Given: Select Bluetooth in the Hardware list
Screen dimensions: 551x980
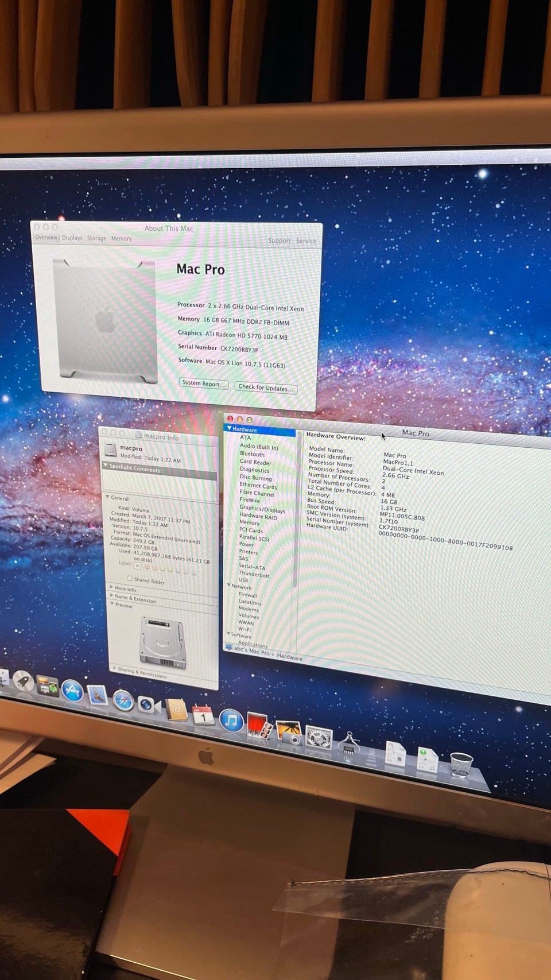Looking at the screenshot, I should coord(252,454).
